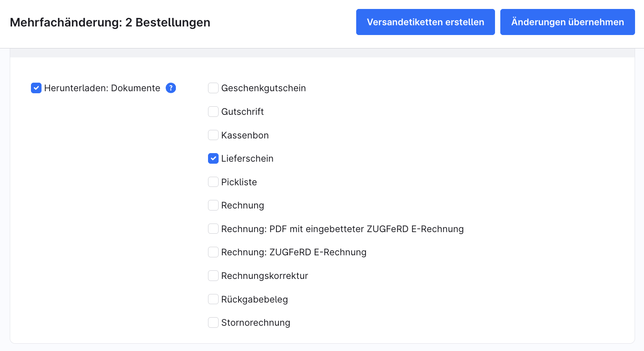Enable the Geschenkgutschein checkbox

[213, 88]
